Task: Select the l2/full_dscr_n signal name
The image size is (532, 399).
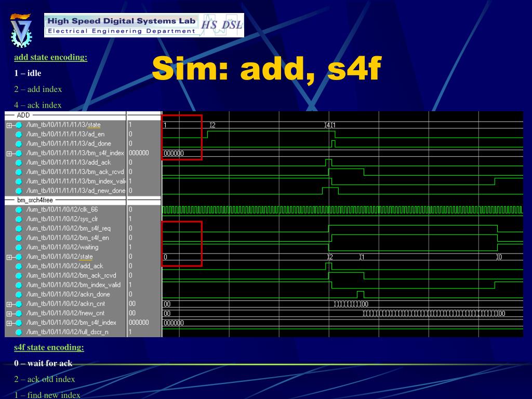Action: coord(67,332)
